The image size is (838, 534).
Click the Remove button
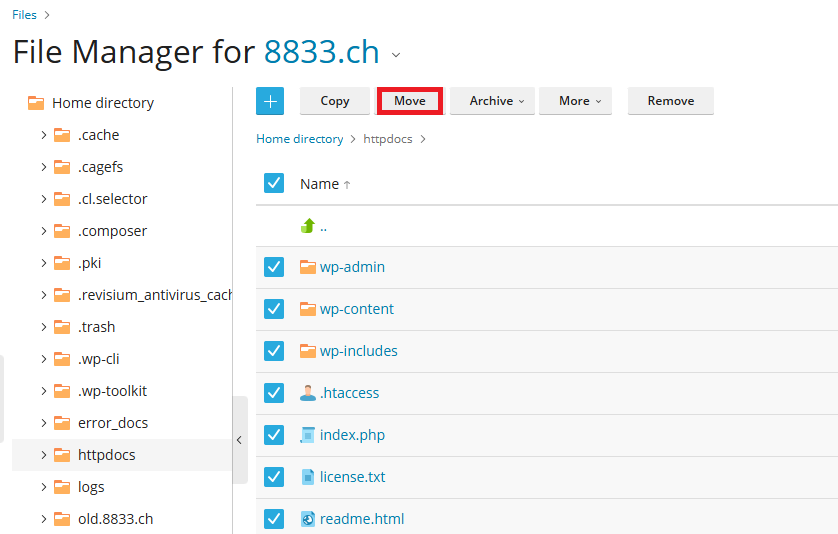(x=670, y=101)
